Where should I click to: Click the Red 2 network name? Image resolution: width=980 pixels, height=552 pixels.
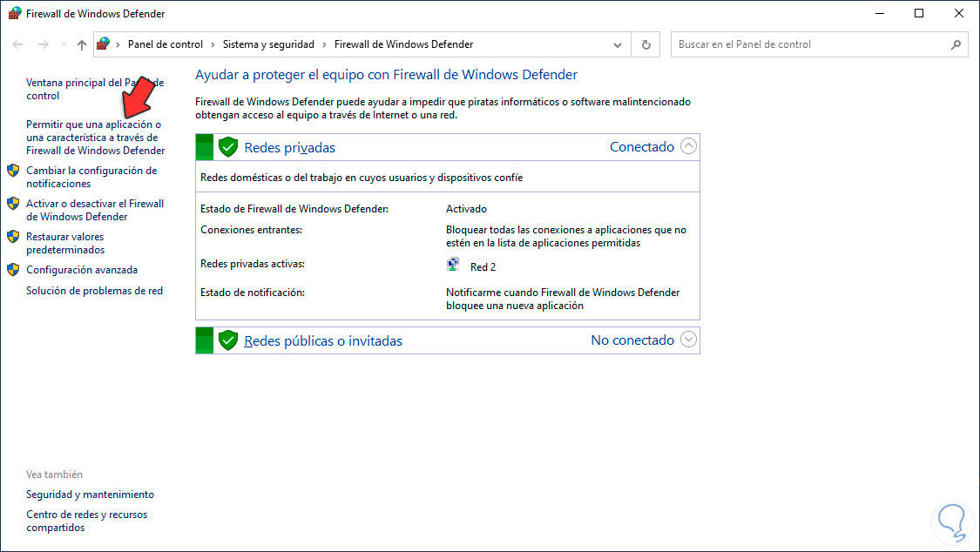(483, 267)
